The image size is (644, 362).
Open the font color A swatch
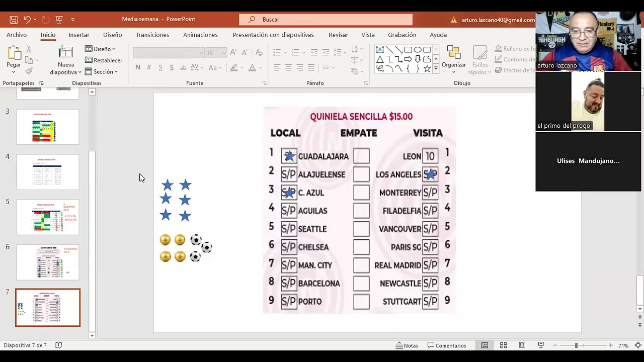coord(253,67)
